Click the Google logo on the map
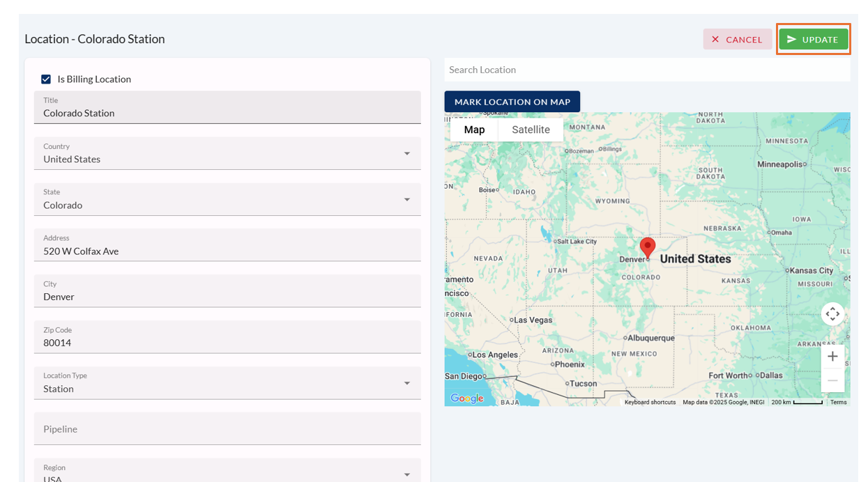The width and height of the screenshot is (868, 482). click(x=466, y=398)
